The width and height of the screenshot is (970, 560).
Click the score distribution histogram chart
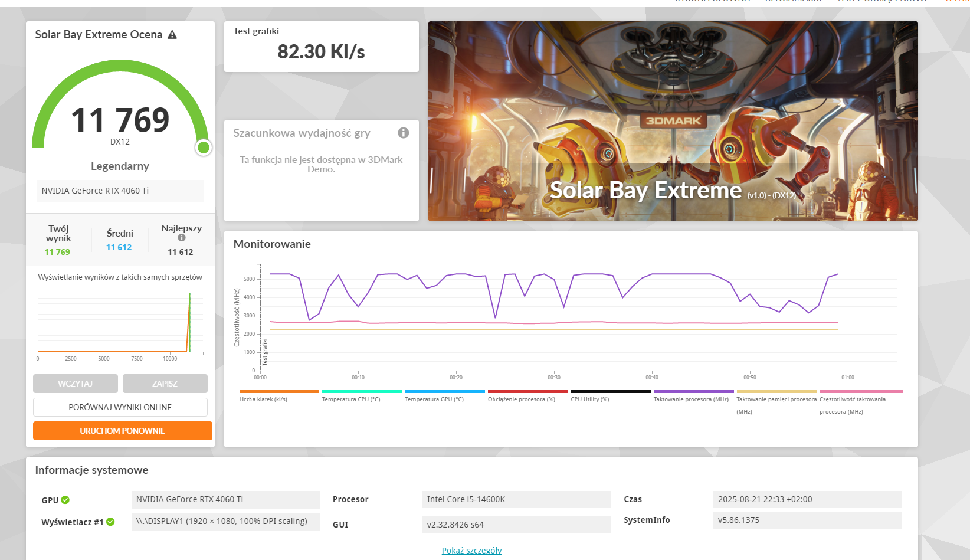click(120, 325)
